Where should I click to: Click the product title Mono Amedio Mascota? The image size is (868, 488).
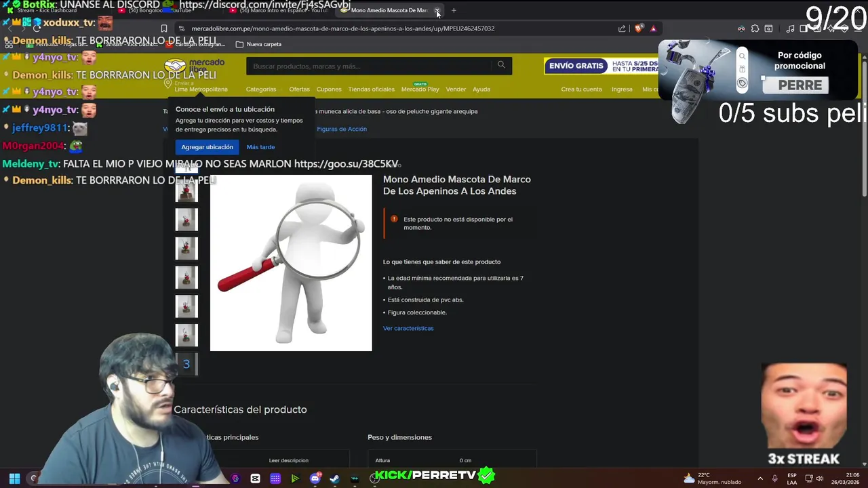tap(457, 185)
